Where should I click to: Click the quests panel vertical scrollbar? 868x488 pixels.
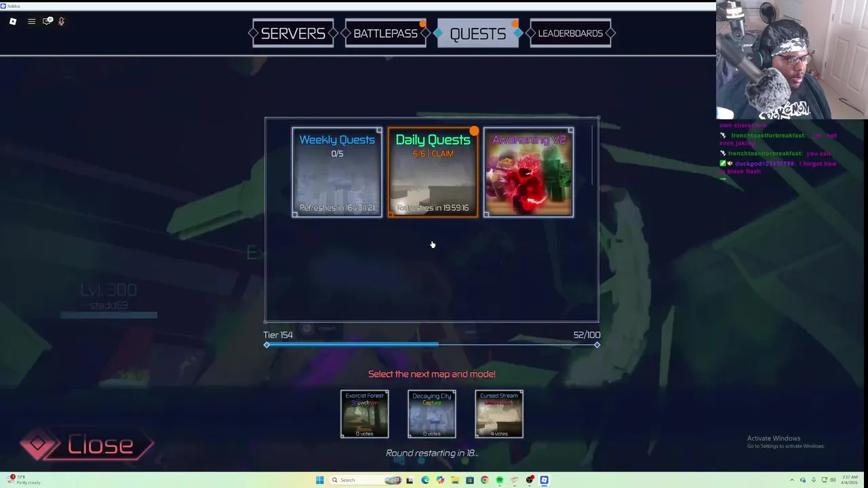(x=593, y=156)
